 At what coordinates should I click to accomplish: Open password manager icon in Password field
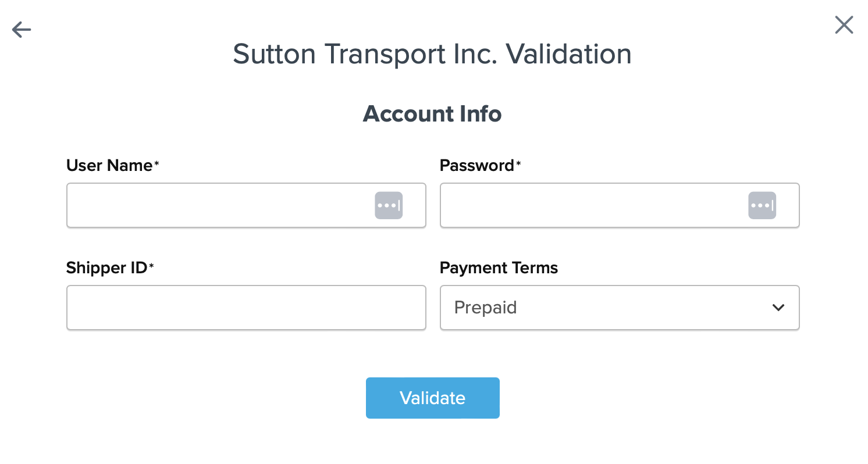click(762, 205)
